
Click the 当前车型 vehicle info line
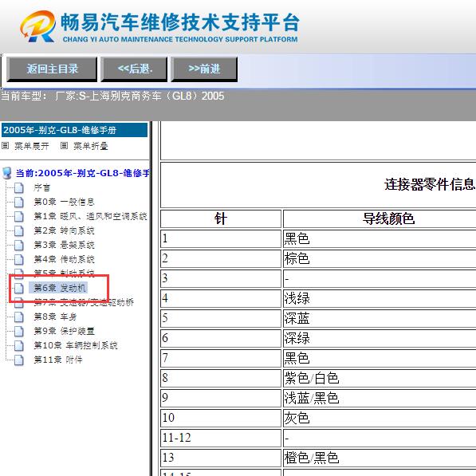click(112, 96)
